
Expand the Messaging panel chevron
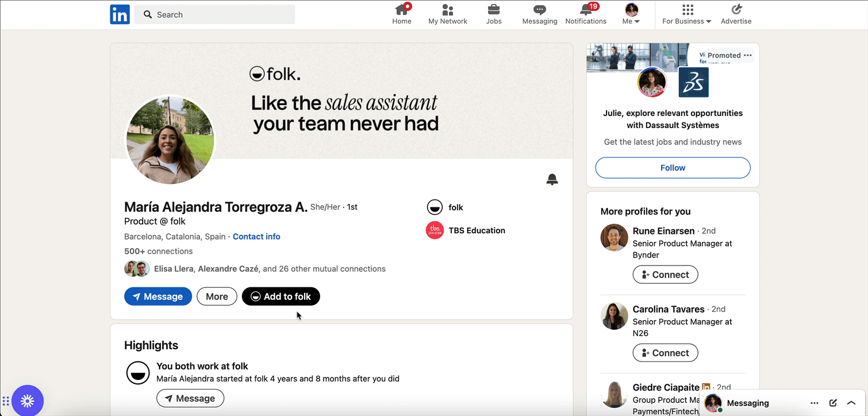(x=851, y=403)
